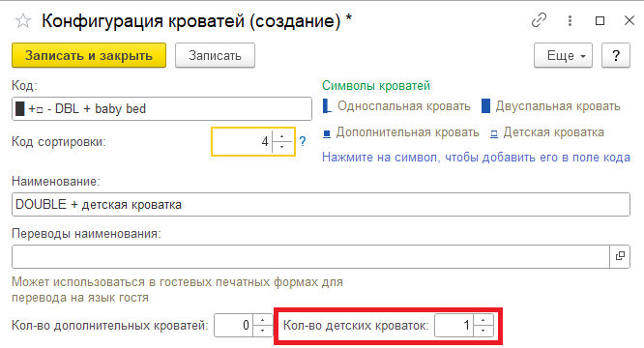This screenshot has height=348, width=644.
Task: Show the sort code hint question mark
Action: click(303, 141)
